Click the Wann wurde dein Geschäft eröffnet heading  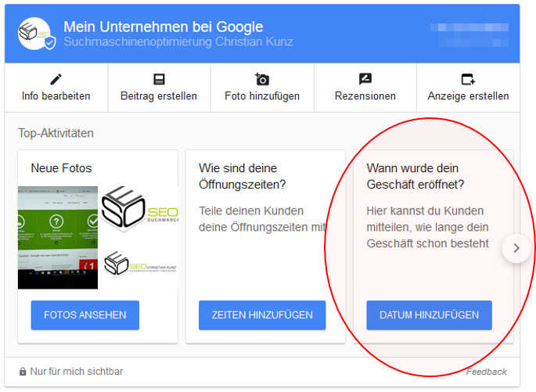click(x=415, y=176)
